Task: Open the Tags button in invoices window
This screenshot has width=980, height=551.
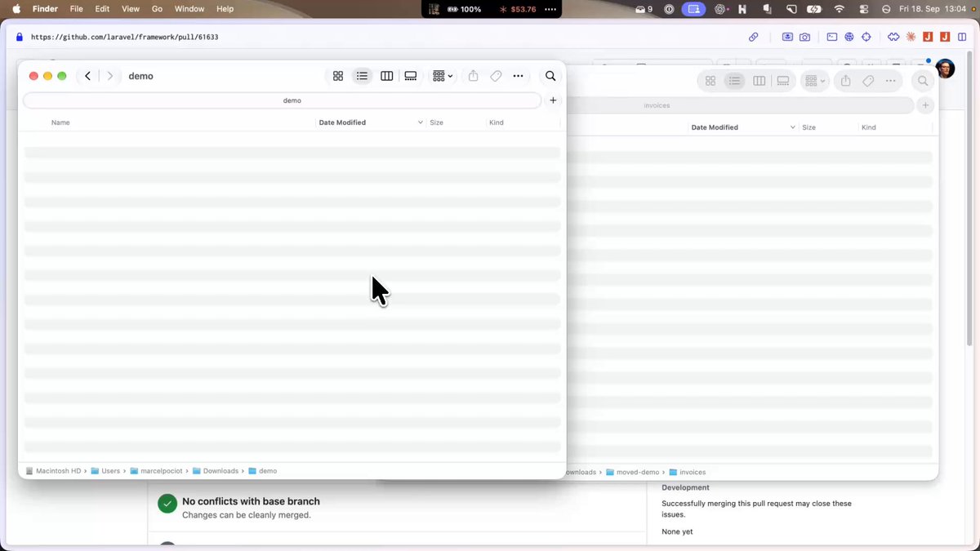Action: coord(868,81)
